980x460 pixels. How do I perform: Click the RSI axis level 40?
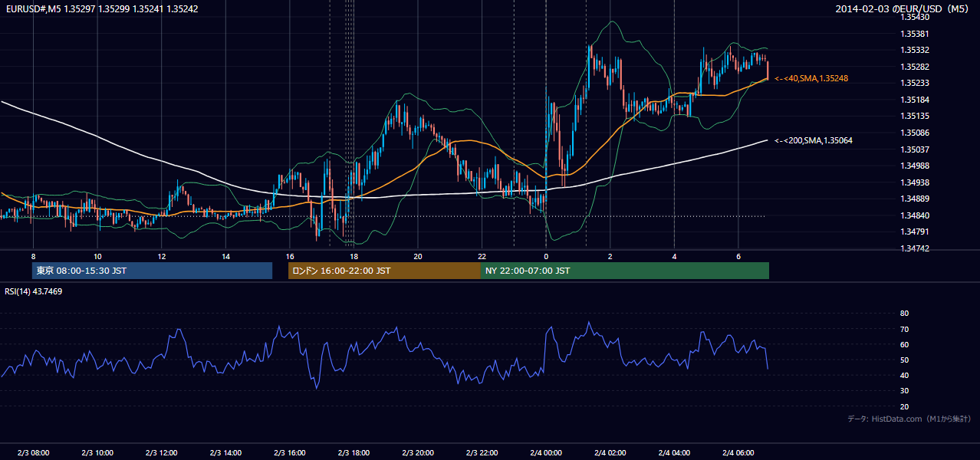(x=904, y=375)
